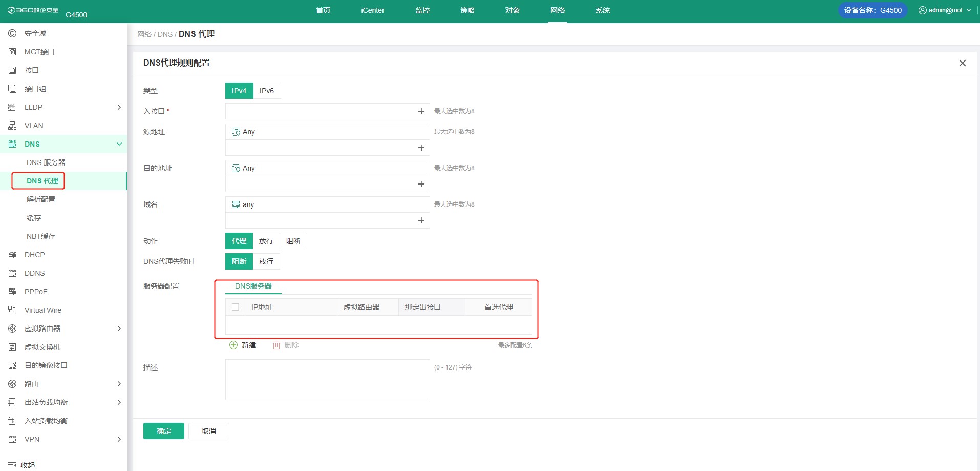Viewport: 980px width, 471px height.
Task: Click the 确定 button
Action: pos(164,431)
